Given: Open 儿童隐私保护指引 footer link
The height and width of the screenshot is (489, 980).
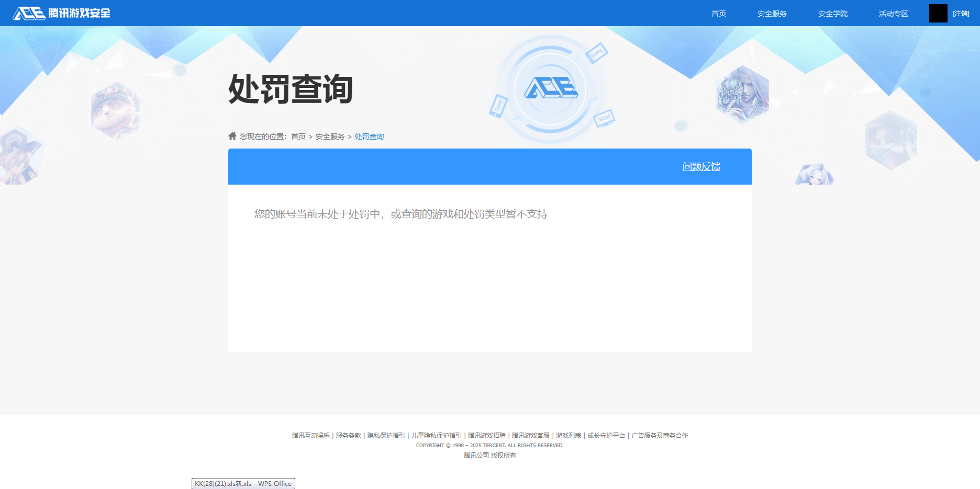Looking at the screenshot, I should 436,435.
